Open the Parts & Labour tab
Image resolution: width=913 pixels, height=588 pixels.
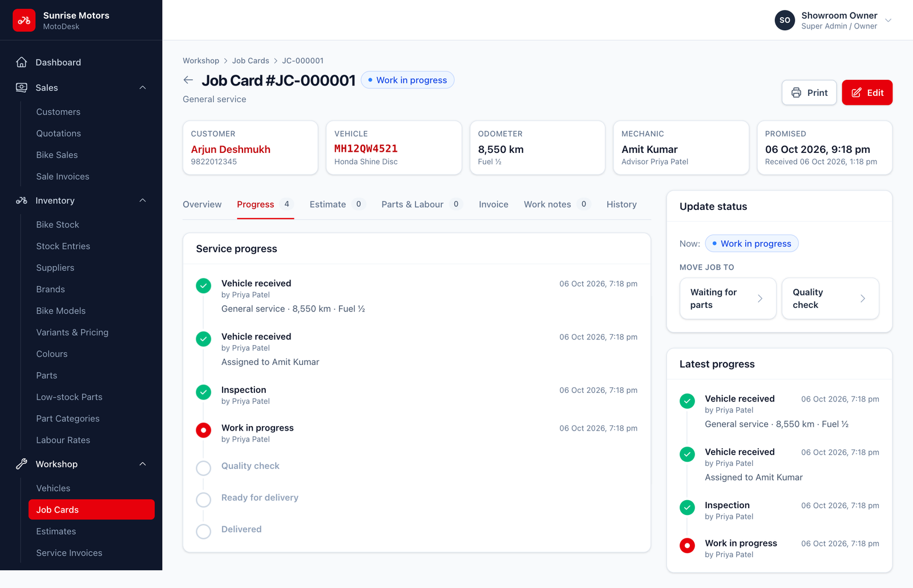click(x=422, y=204)
